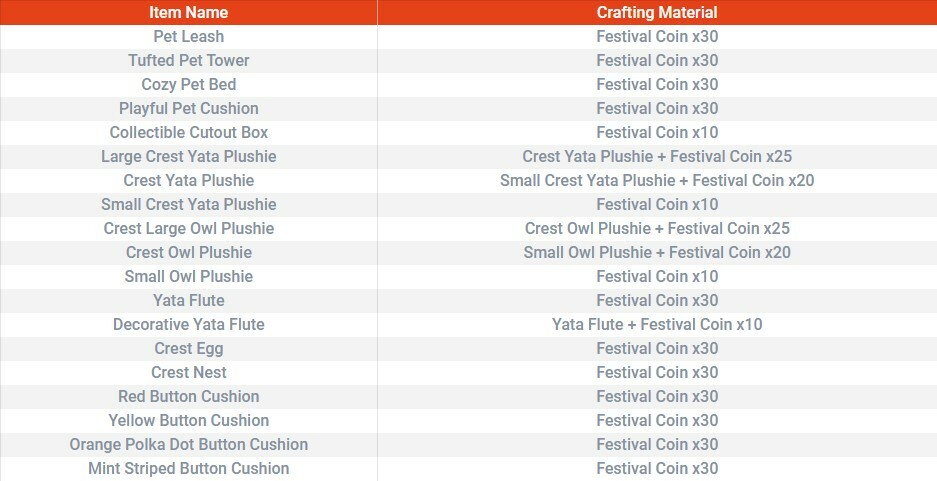
Task: Click Orange Polka Dot Button Cushion cell
Action: point(188,445)
